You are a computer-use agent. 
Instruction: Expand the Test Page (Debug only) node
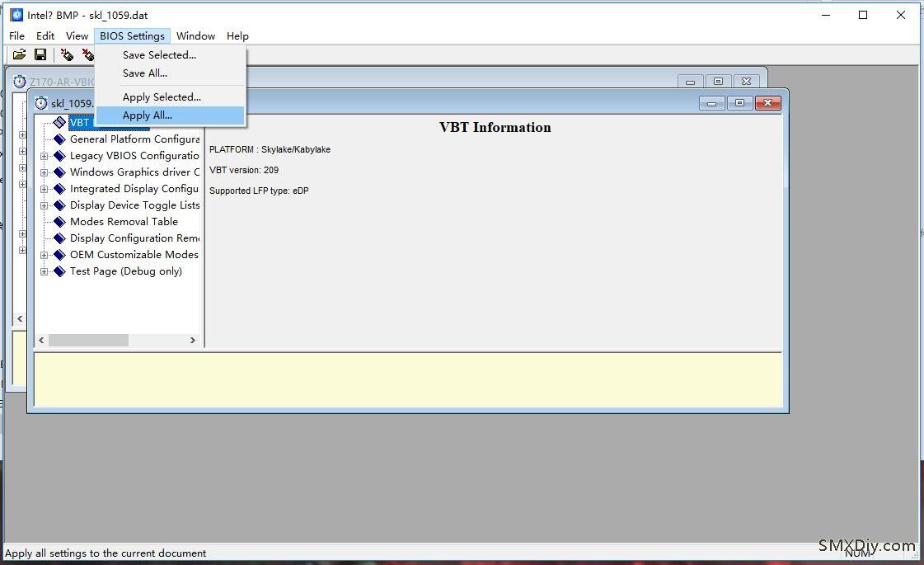[45, 272]
